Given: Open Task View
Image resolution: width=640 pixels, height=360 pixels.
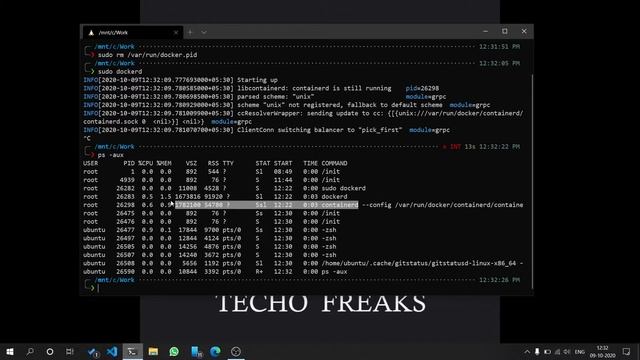Looking at the screenshot, I should pos(70,351).
